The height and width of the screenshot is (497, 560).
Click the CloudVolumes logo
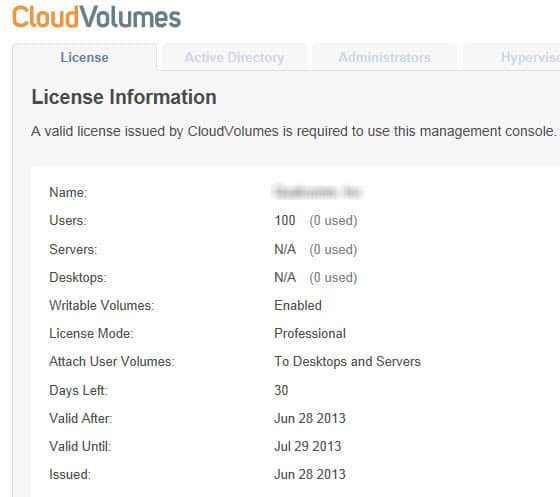96,17
